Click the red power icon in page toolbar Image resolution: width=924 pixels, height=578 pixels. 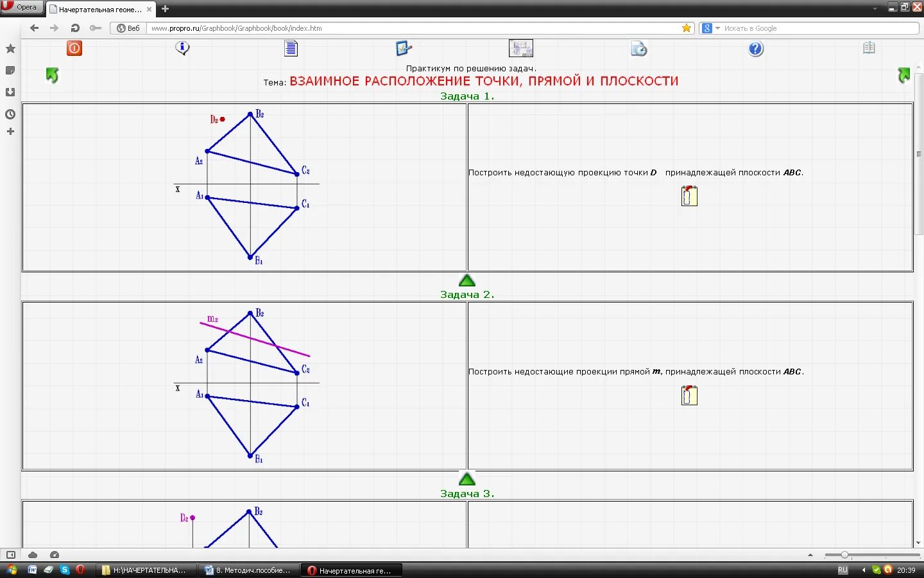pos(74,48)
